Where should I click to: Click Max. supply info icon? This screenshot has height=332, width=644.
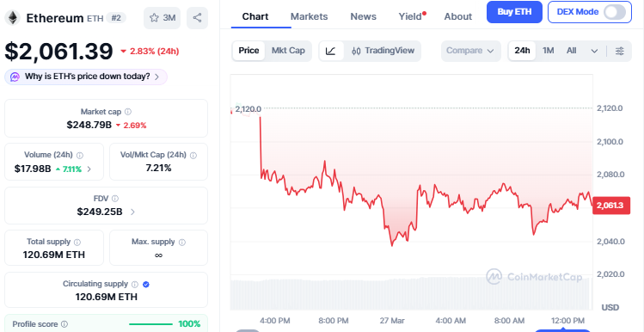click(x=182, y=243)
